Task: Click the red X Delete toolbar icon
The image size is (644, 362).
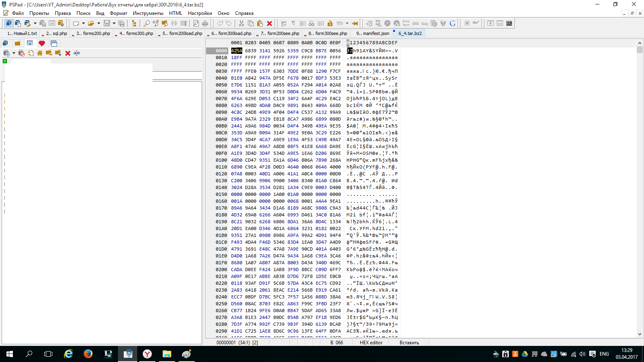Action: point(269,23)
